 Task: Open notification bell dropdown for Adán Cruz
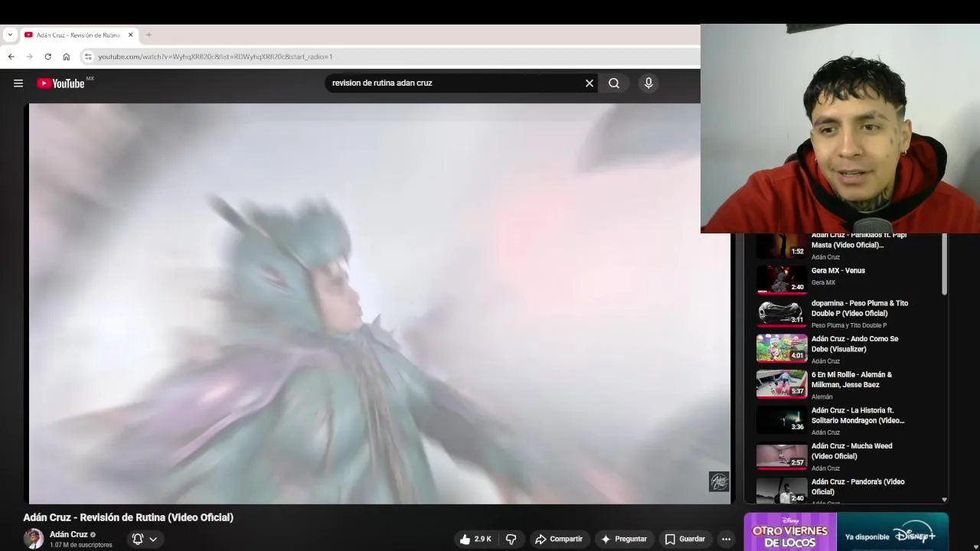(x=145, y=539)
